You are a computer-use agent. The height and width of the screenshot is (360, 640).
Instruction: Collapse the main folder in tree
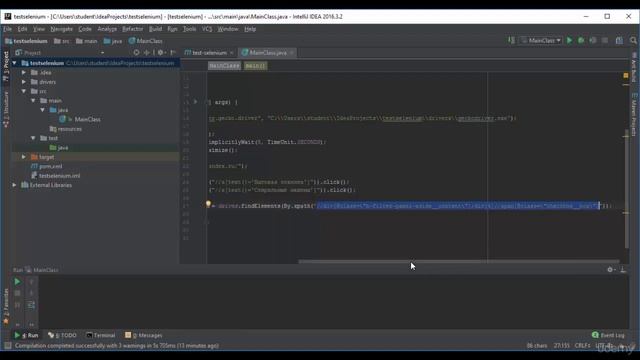point(33,100)
